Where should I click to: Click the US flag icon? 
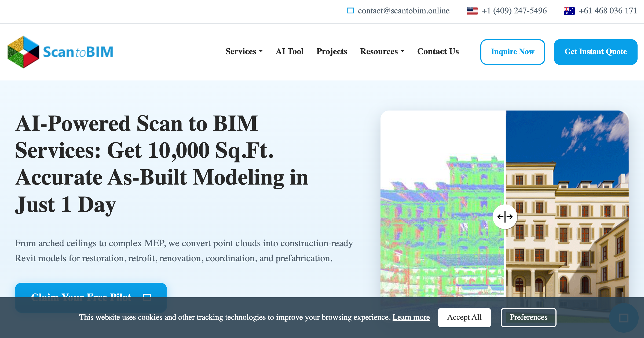[x=472, y=11]
